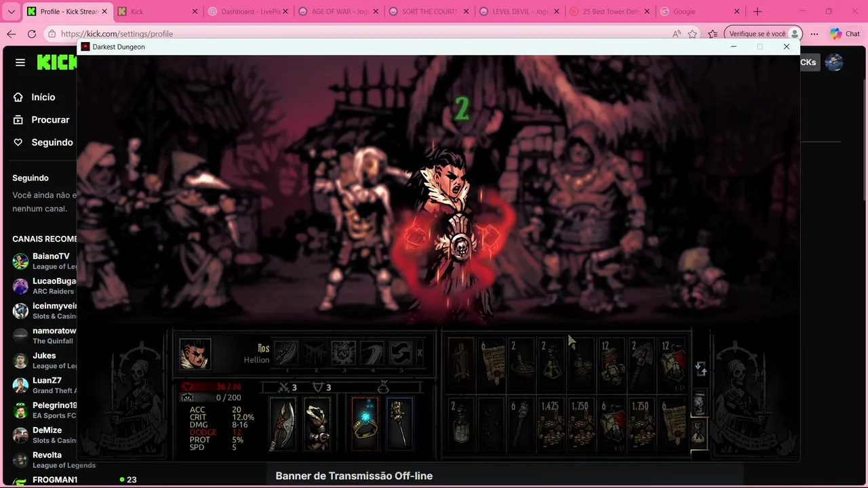Switch to the SORT THE COURT browser tab

428,12
